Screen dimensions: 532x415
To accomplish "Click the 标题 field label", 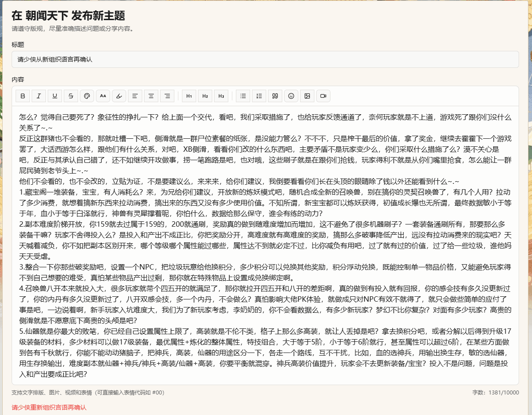I will click(x=18, y=45).
